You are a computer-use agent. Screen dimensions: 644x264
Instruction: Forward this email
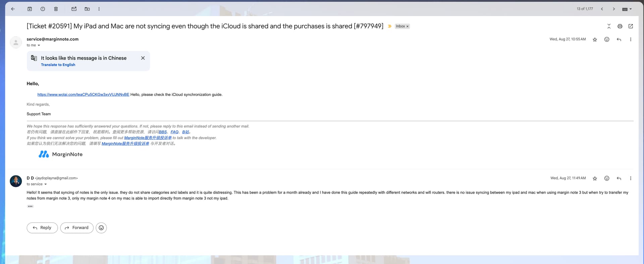pos(77,228)
